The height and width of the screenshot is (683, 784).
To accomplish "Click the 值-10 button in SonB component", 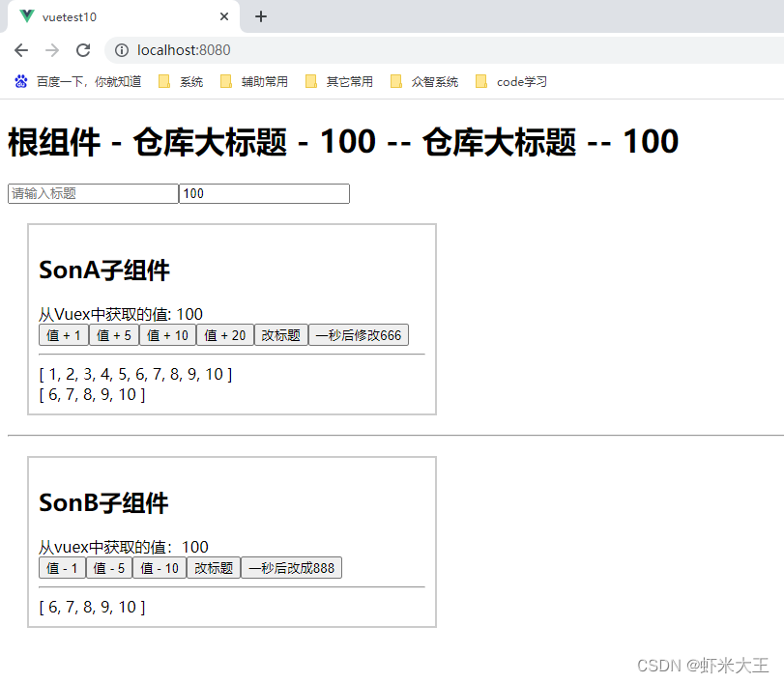I will click(x=159, y=567).
